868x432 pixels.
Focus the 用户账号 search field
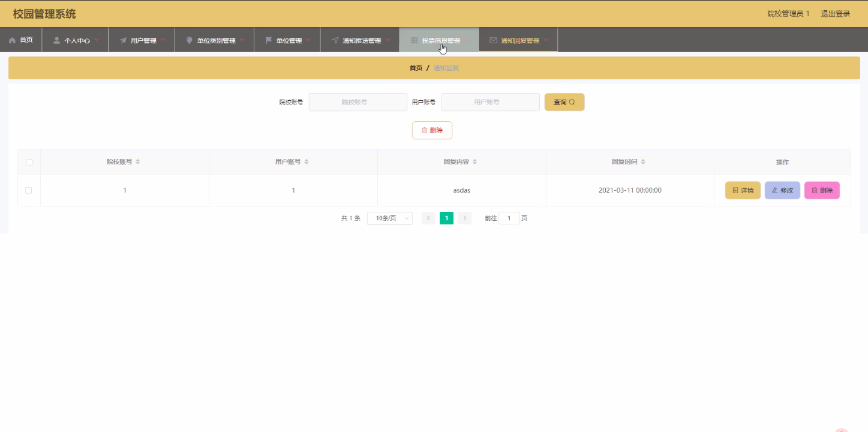point(490,102)
